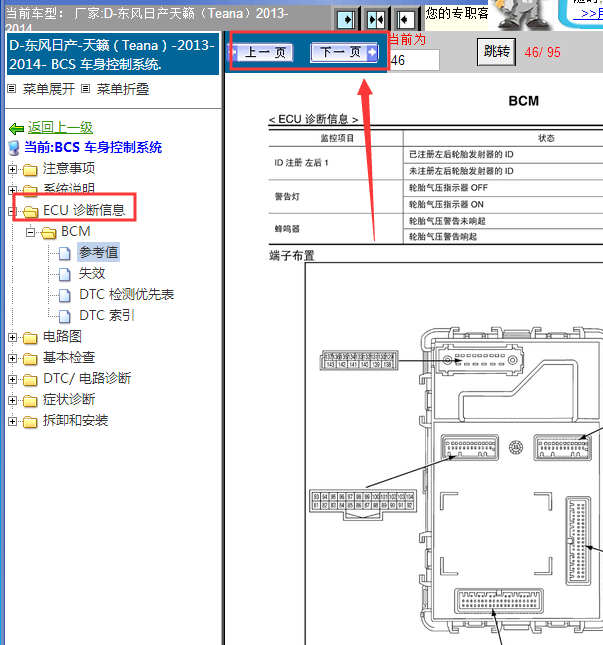Collapse the BCM tree node
Image resolution: width=603 pixels, height=645 pixels.
pyautogui.click(x=30, y=232)
